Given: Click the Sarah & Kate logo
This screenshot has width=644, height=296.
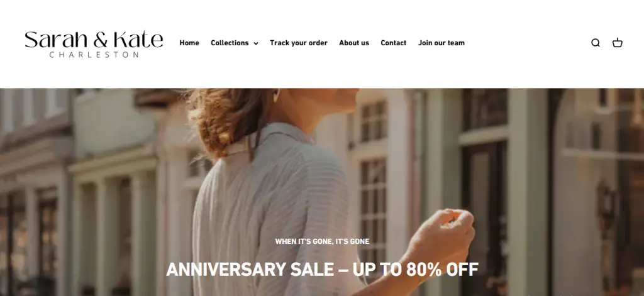Looking at the screenshot, I should pos(94,44).
